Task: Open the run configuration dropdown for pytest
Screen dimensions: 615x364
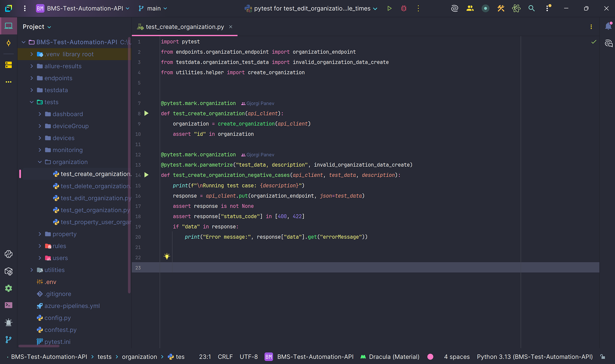Action: (375, 8)
